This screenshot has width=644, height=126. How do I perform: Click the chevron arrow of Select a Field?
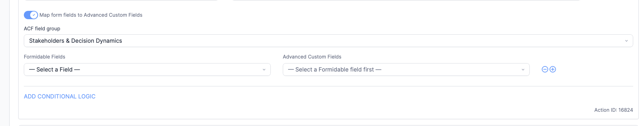click(x=264, y=70)
